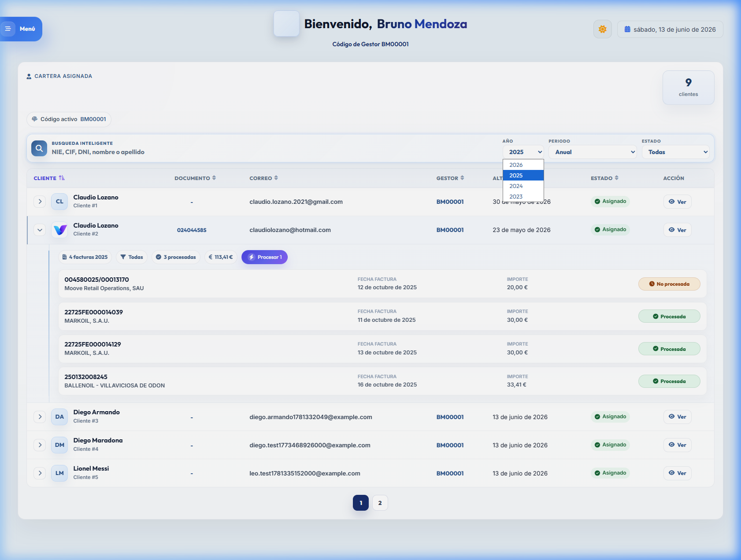This screenshot has width=741, height=560.
Task: Sort by the Cliente column header
Action: [x=49, y=178]
